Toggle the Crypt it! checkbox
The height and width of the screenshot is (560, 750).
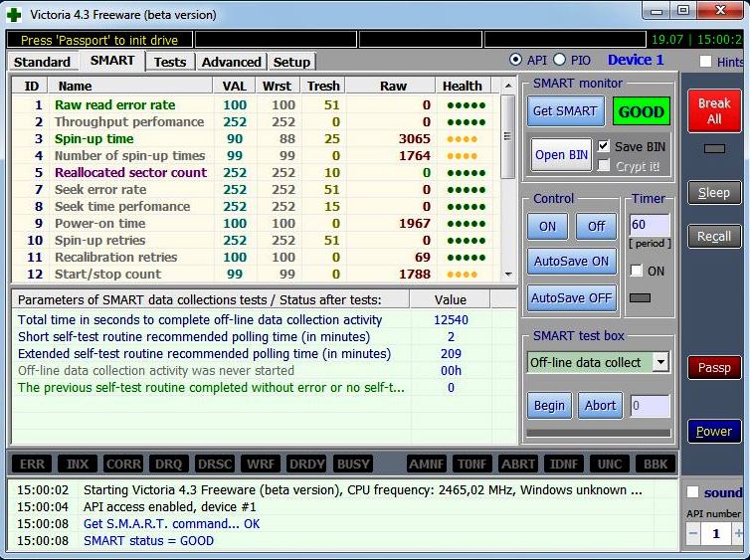coord(604,166)
